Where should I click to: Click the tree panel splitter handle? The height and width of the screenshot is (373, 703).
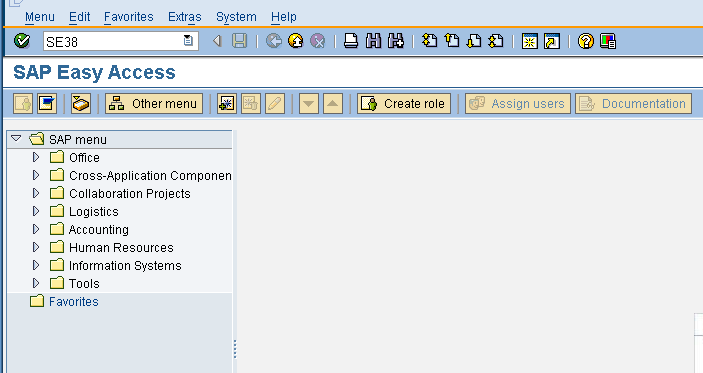(x=235, y=349)
